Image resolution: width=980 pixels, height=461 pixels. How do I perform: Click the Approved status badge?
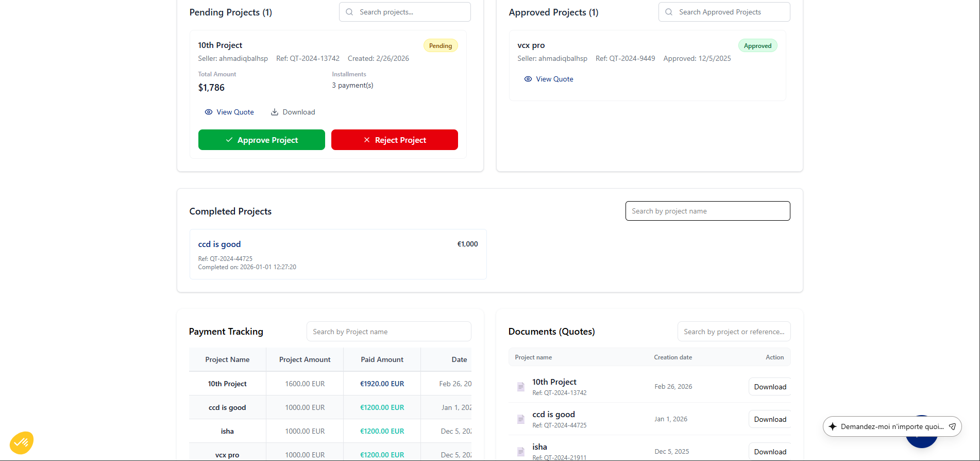pos(757,46)
